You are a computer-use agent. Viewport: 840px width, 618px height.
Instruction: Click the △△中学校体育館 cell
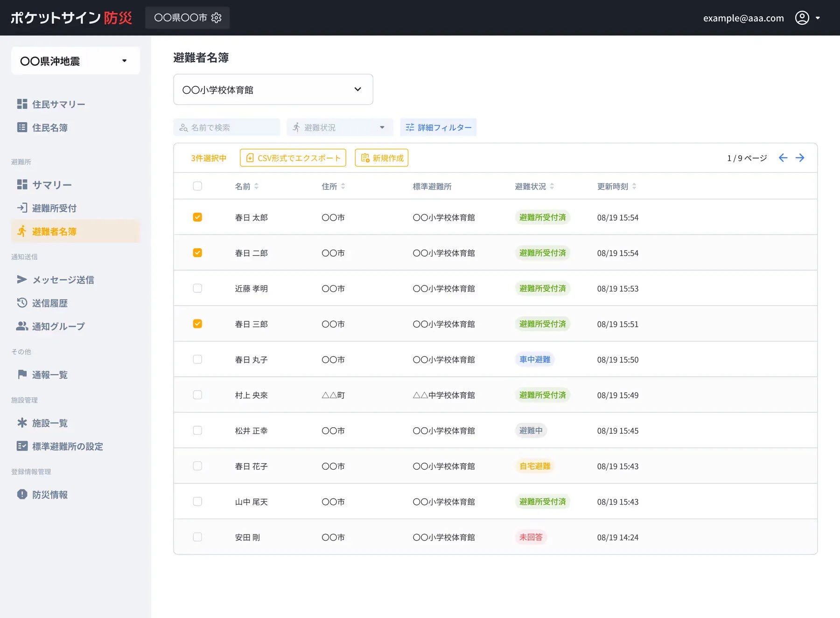[x=444, y=395]
